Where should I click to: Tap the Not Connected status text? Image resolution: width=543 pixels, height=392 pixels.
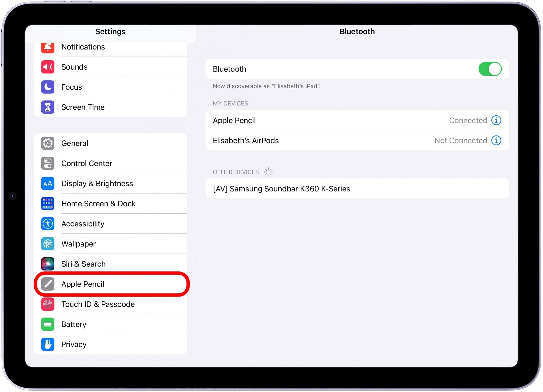click(461, 140)
